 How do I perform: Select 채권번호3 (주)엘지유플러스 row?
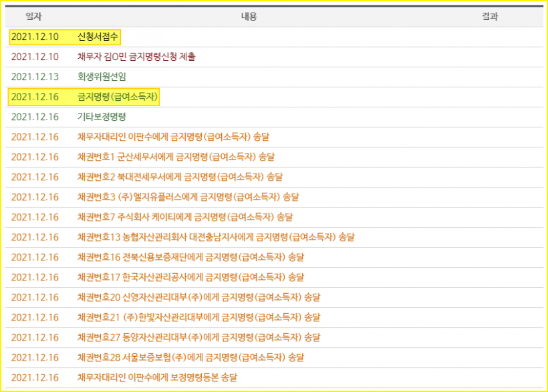[x=275, y=197]
